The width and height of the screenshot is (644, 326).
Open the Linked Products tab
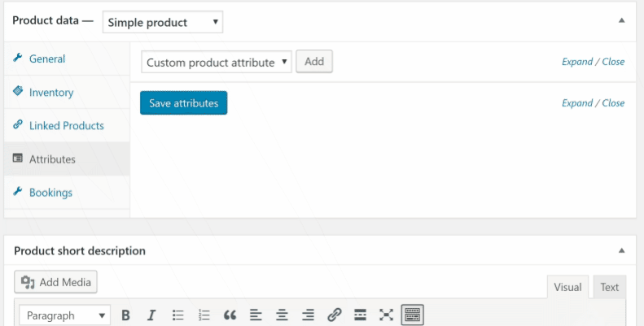click(x=66, y=126)
